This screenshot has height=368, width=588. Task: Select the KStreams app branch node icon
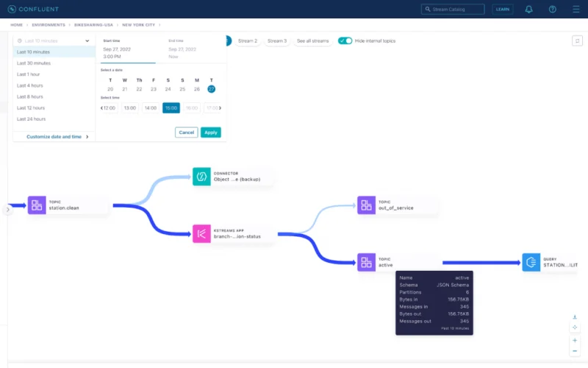(x=201, y=233)
